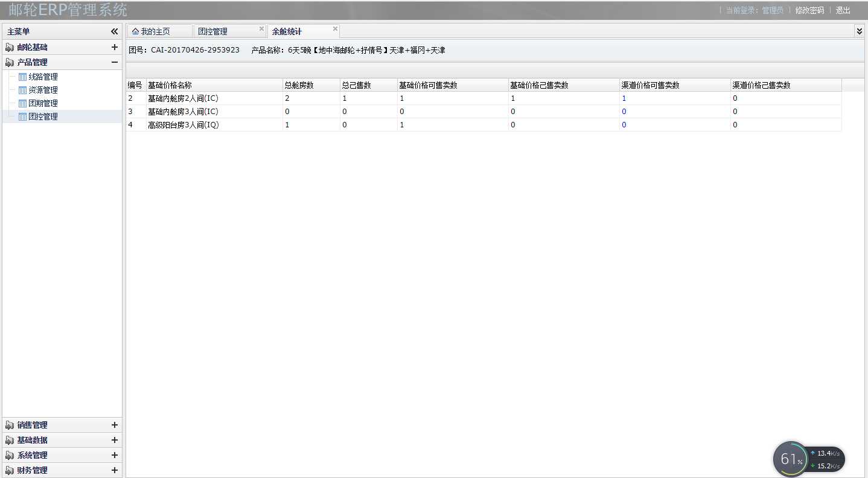
Task: Collapse the 产品管理 section minus icon
Action: pyautogui.click(x=114, y=62)
